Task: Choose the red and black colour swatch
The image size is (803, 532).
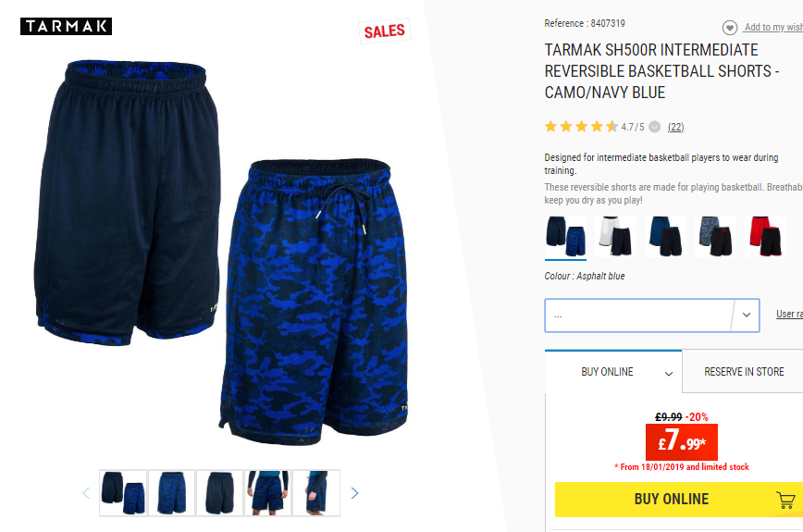Action: coord(766,236)
